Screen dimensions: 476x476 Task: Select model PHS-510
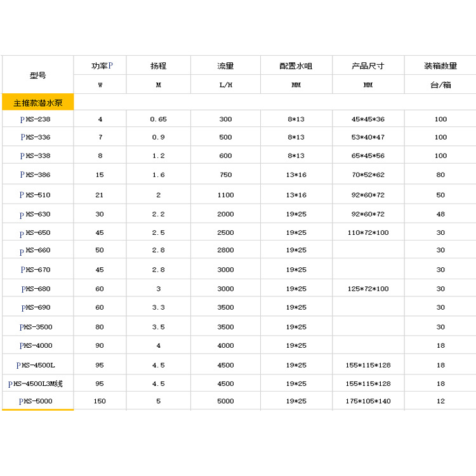(35, 195)
